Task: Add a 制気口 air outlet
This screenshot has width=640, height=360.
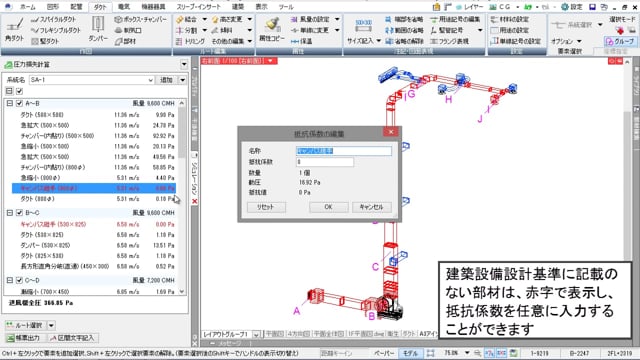Action: click(x=128, y=30)
